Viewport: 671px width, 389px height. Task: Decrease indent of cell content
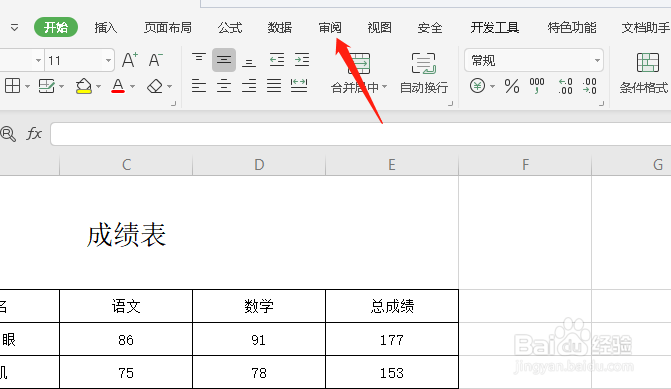coord(277,60)
